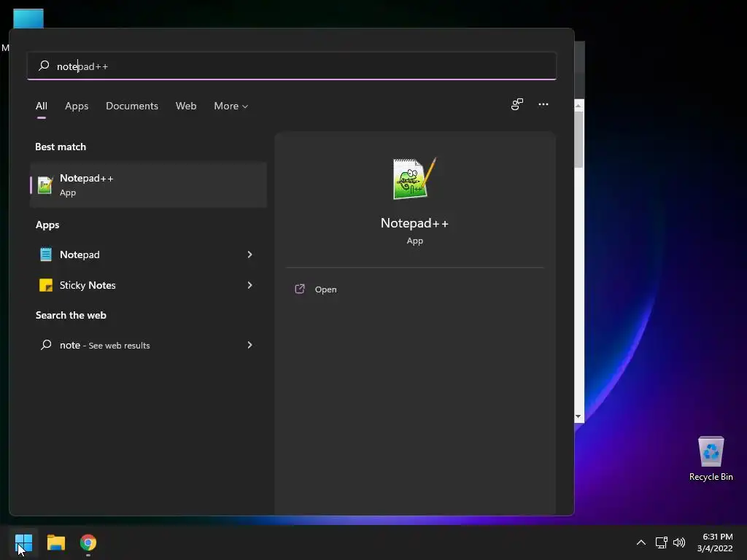Click Open in the Notepad++ preview pane
The height and width of the screenshot is (560, 747).
tap(326, 289)
